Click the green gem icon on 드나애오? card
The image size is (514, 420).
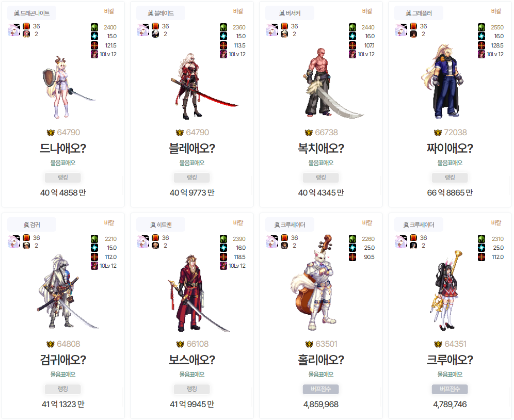click(x=94, y=27)
